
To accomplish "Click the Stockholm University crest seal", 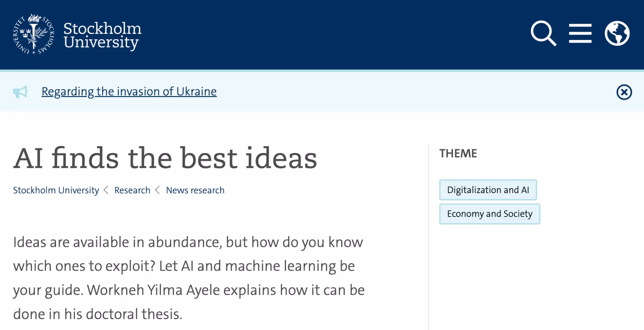I will point(33,34).
